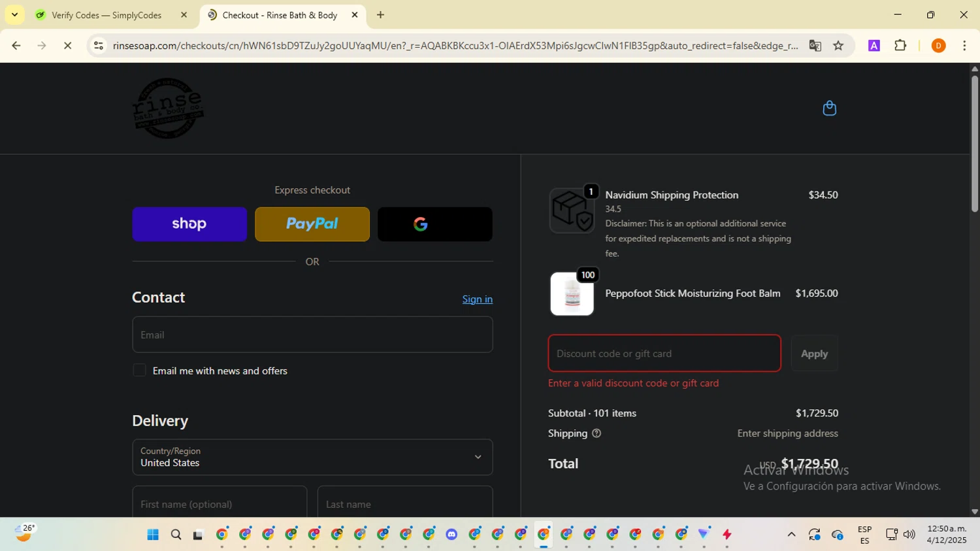Open Windows taskbar Search
This screenshot has width=980, height=551.
176,535
